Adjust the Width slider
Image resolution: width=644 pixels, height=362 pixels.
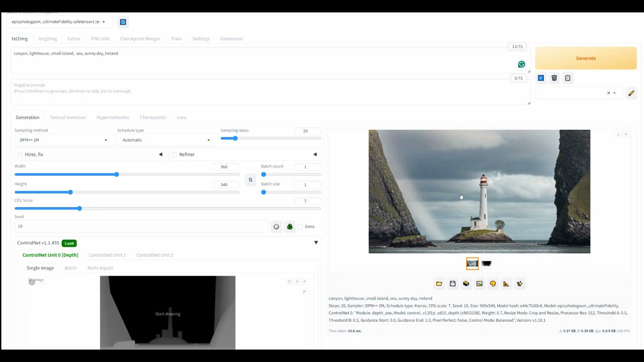click(127, 174)
